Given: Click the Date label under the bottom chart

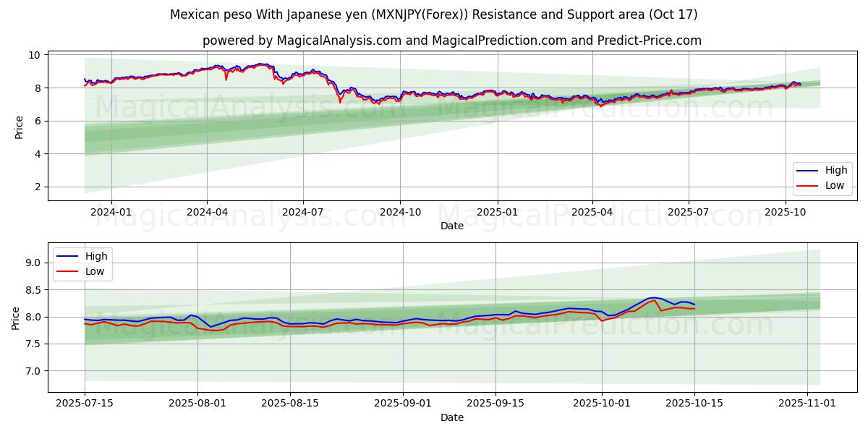Looking at the screenshot, I should 451,417.
